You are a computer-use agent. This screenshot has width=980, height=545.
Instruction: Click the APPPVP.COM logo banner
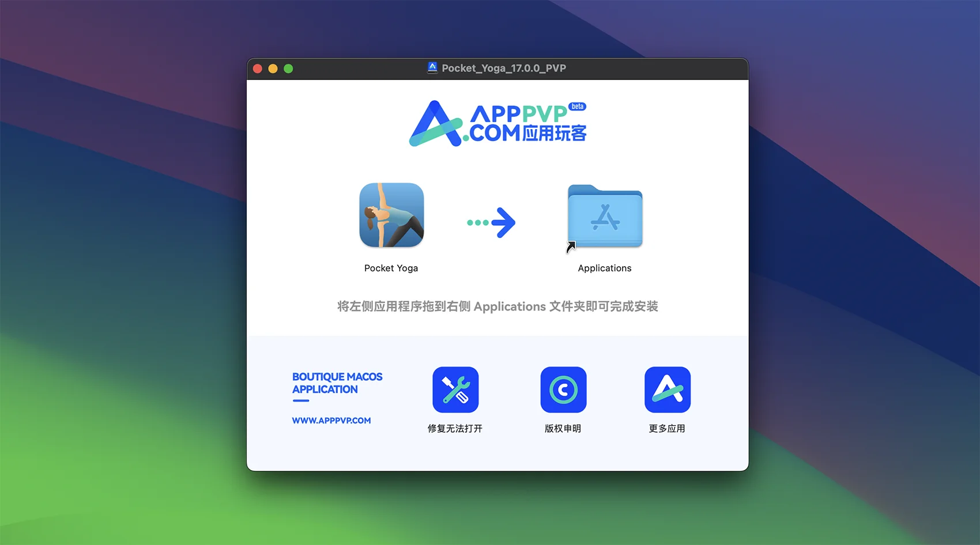coord(498,123)
